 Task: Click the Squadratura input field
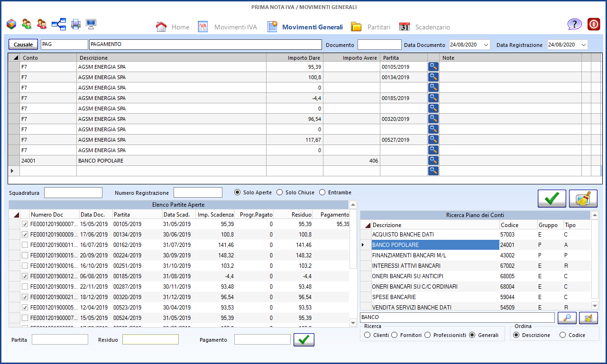point(73,192)
